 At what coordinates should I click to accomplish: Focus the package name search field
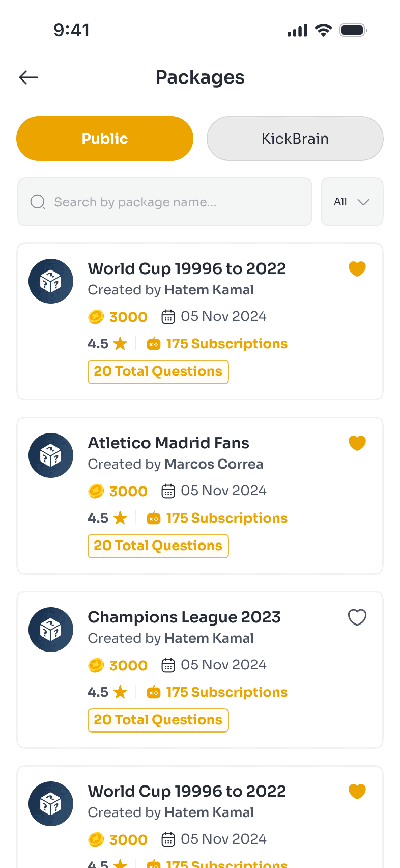coord(173,202)
